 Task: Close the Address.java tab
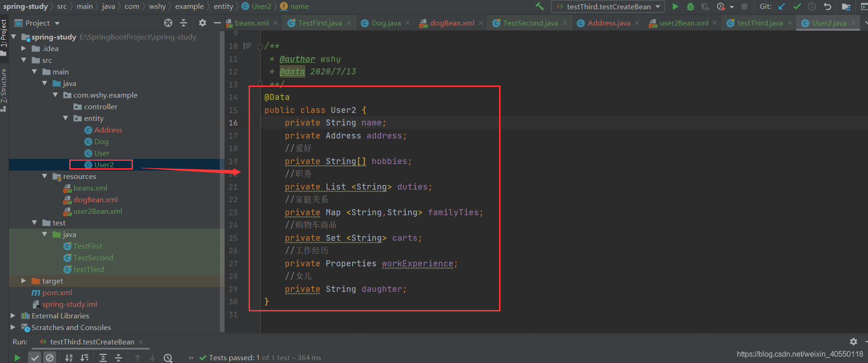tap(637, 23)
